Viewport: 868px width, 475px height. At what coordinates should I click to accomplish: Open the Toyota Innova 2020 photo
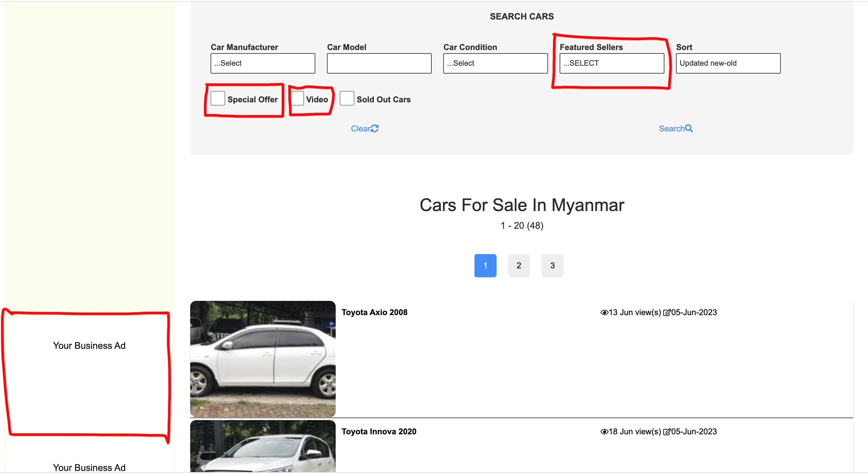263,447
